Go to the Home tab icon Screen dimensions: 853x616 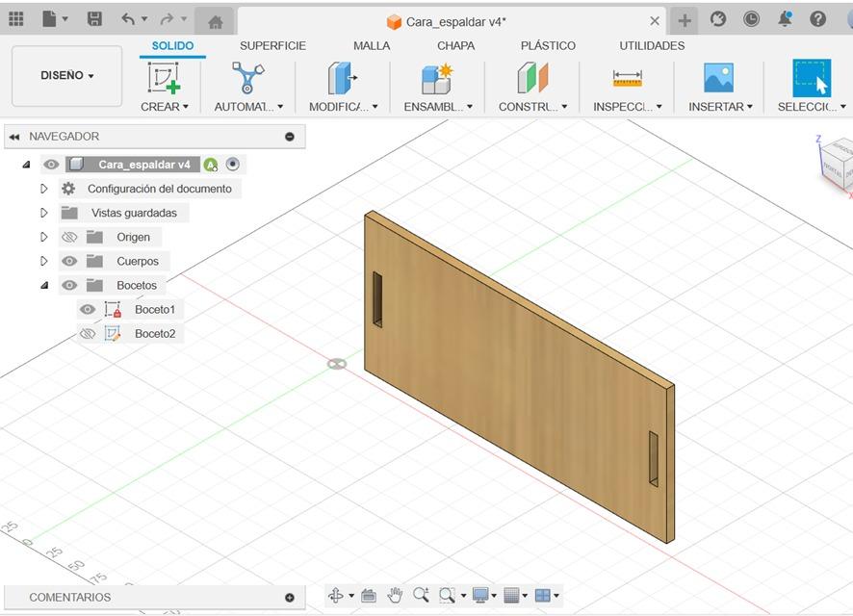pos(216,22)
